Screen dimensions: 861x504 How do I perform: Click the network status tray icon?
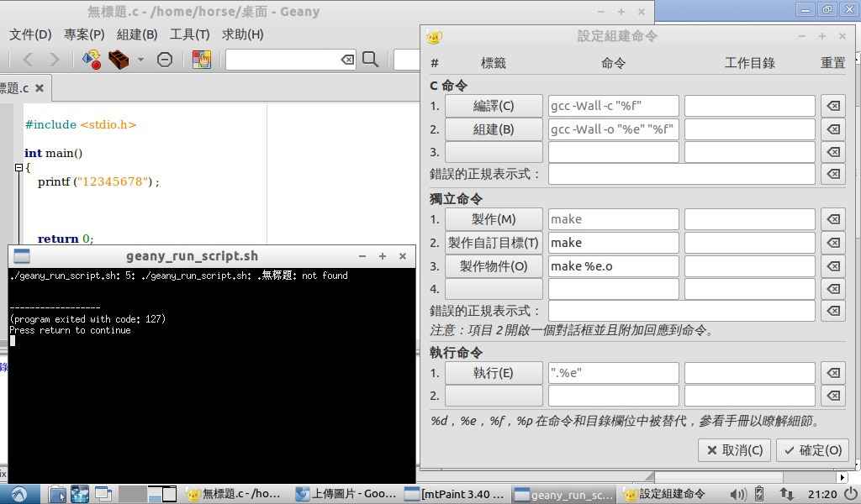(x=786, y=494)
